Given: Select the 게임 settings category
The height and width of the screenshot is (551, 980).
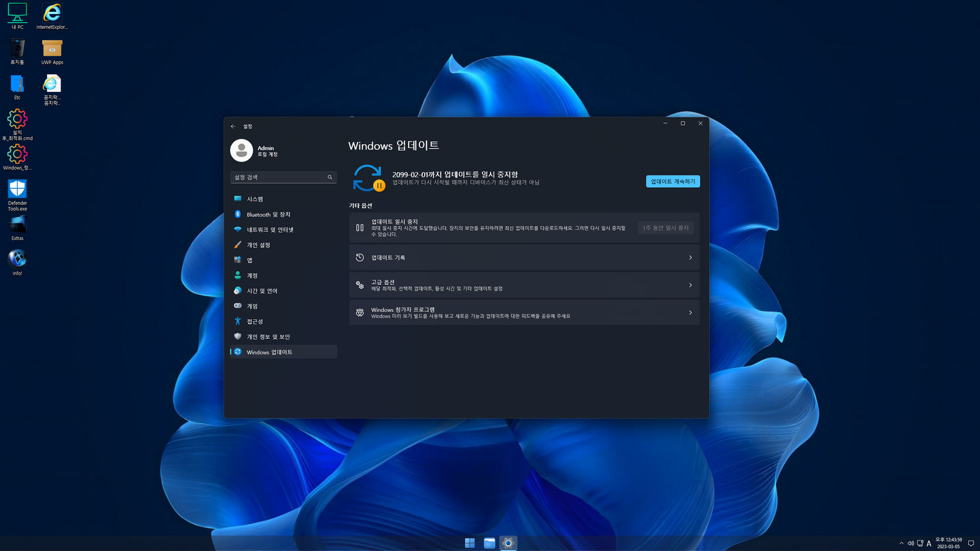Looking at the screenshot, I should [283, 306].
